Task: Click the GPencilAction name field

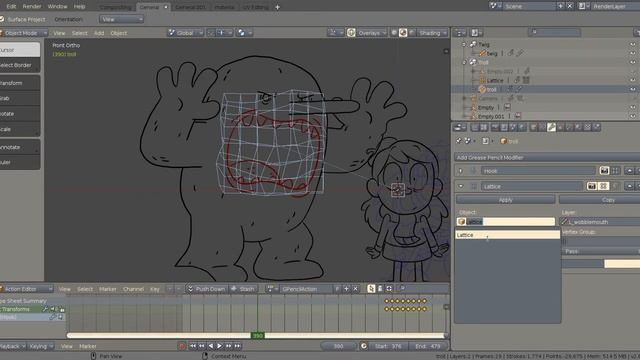Action: [x=305, y=289]
